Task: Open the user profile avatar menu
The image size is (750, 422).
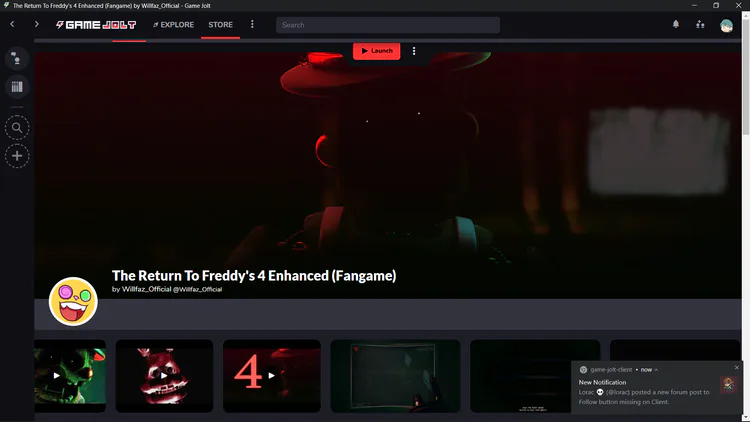Action: 726,25
